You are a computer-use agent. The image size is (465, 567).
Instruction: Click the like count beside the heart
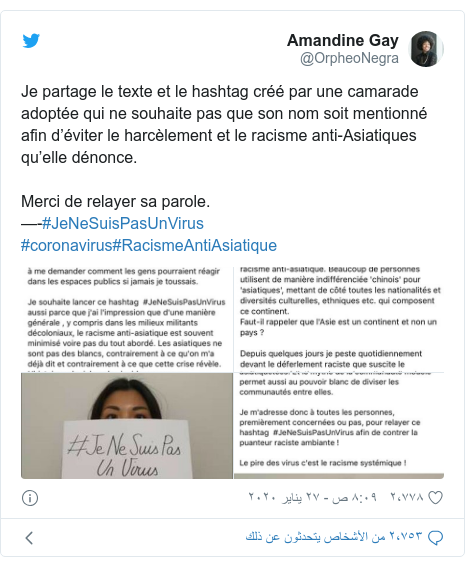click(x=407, y=498)
